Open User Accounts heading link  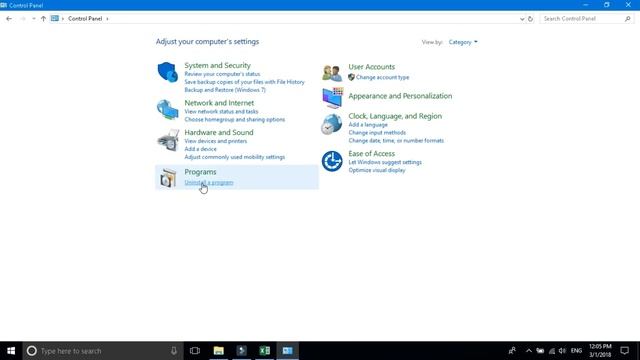pos(371,67)
